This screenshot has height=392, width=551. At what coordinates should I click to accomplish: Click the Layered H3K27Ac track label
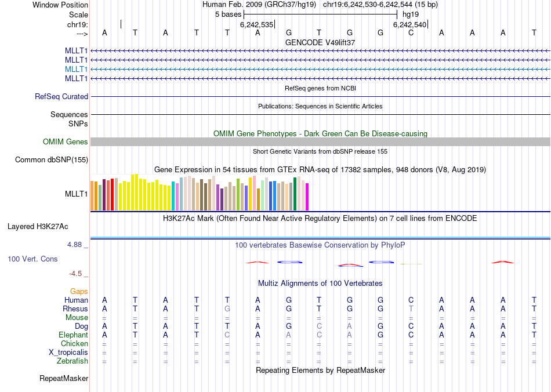(x=38, y=227)
